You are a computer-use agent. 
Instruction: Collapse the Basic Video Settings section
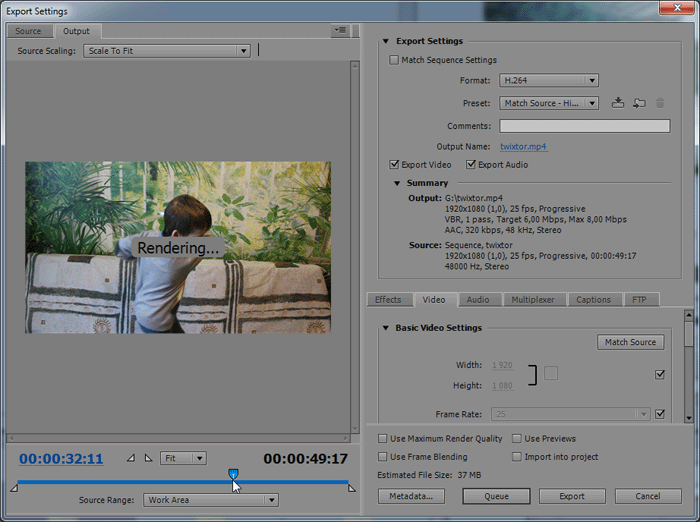[386, 328]
